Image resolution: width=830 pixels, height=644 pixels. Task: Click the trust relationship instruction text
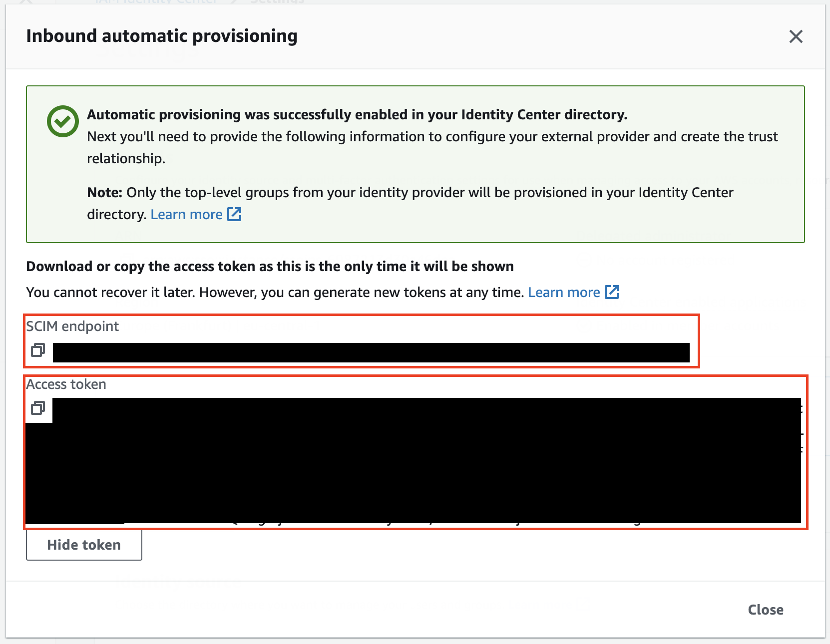pos(432,147)
